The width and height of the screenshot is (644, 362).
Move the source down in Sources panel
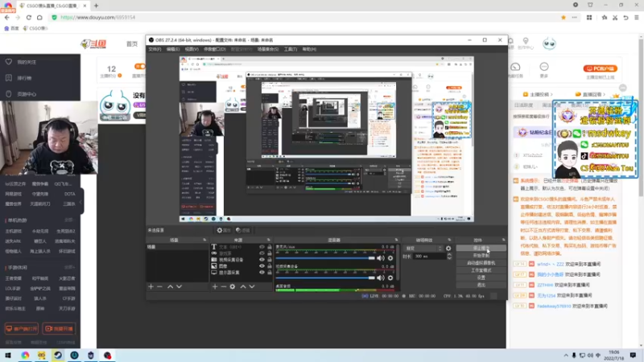[252, 286]
